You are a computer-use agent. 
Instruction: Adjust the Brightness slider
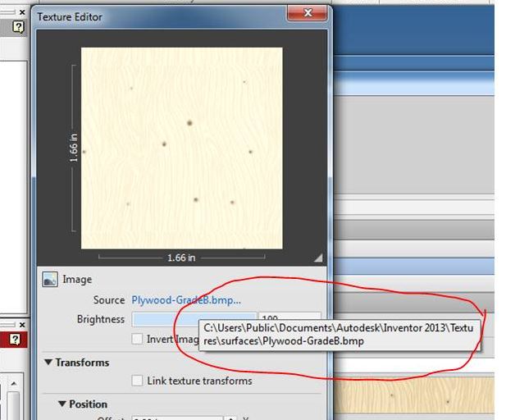(x=194, y=318)
